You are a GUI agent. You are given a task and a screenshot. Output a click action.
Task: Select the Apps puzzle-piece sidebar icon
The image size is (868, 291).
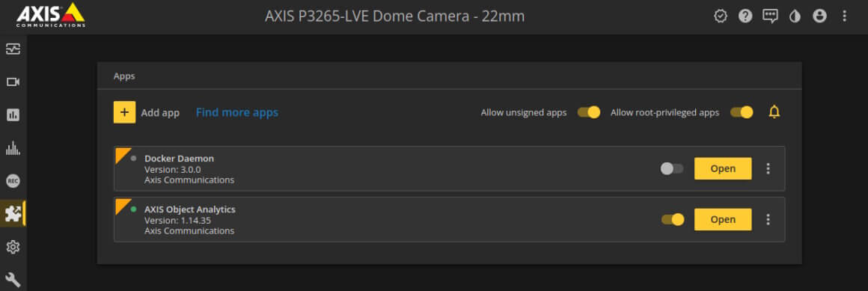[13, 214]
